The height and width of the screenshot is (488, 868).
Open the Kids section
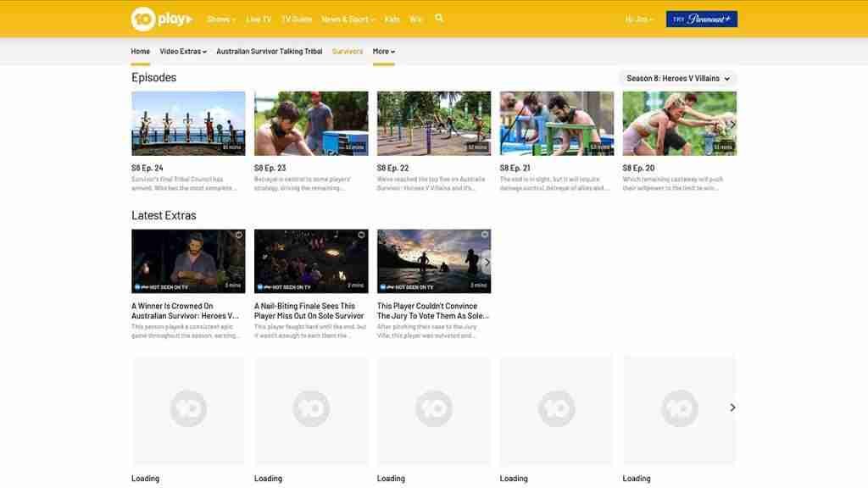coord(392,19)
